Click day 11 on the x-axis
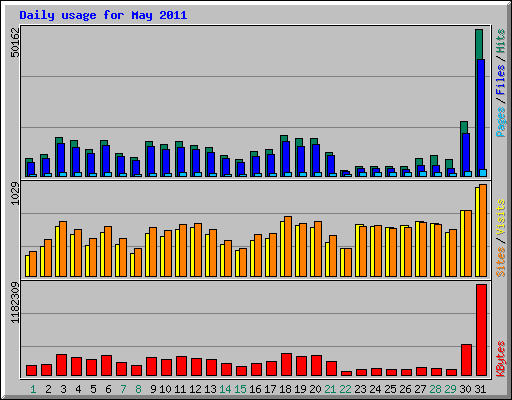The width and height of the screenshot is (512, 400). [180, 389]
